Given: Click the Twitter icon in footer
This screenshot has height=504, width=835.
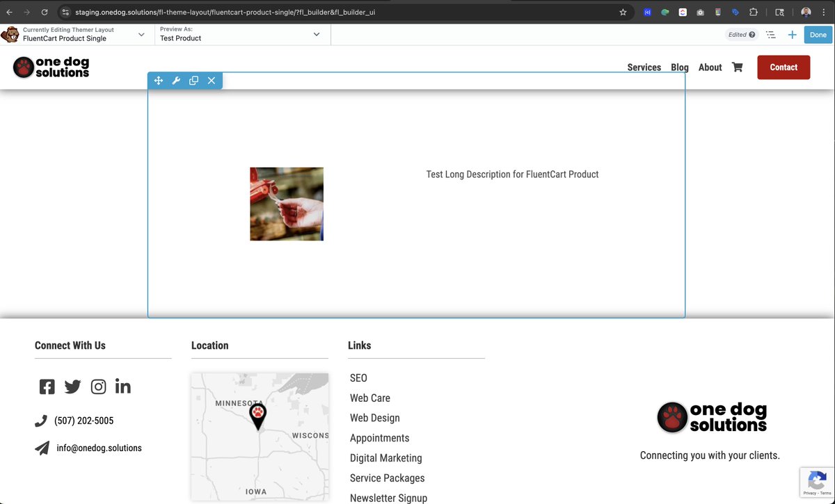Looking at the screenshot, I should (x=72, y=387).
